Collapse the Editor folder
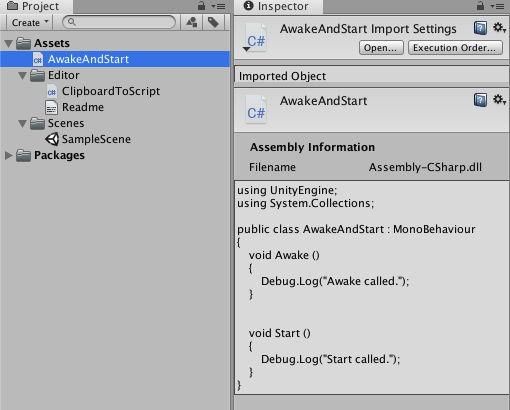The width and height of the screenshot is (510, 410). pyautogui.click(x=22, y=75)
